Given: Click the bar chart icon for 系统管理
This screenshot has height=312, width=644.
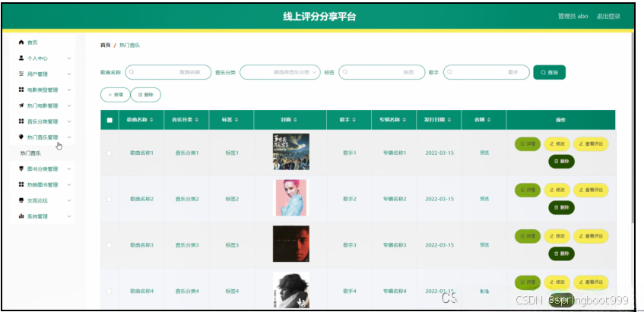Looking at the screenshot, I should click(x=21, y=216).
